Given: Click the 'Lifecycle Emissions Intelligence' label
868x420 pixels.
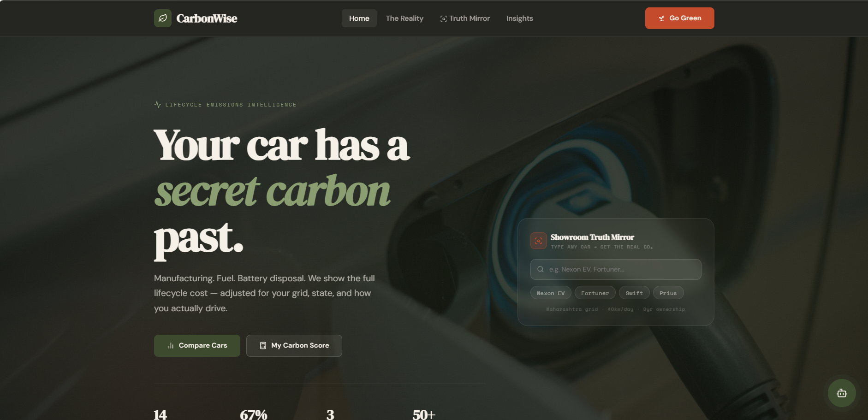Looking at the screenshot, I should coord(231,105).
